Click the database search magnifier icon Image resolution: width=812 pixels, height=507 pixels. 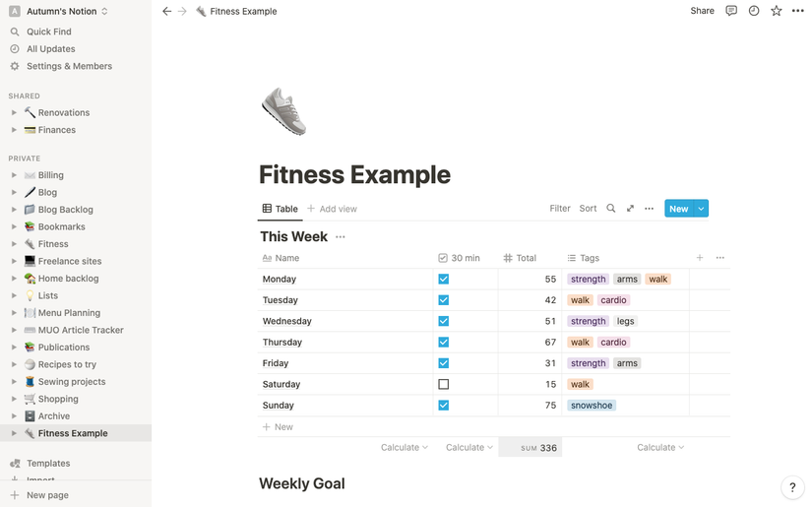coord(611,209)
